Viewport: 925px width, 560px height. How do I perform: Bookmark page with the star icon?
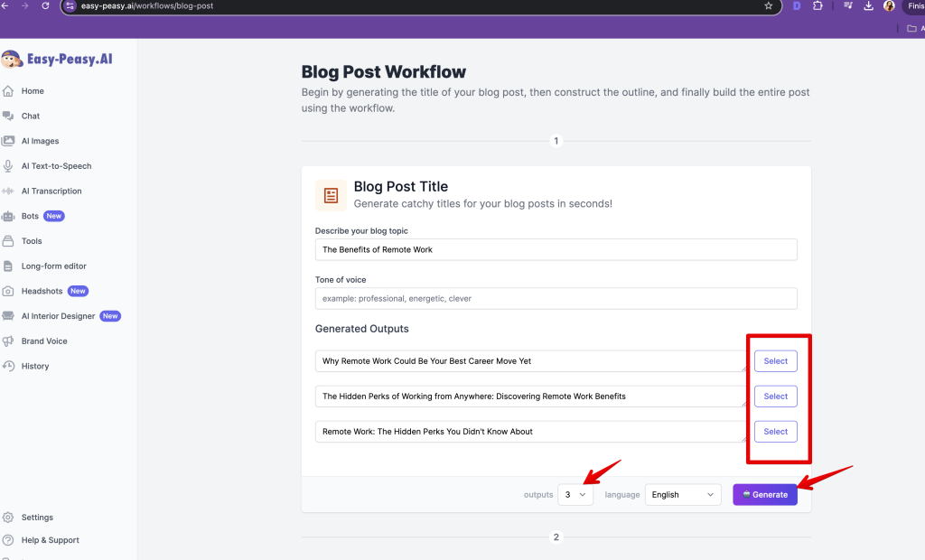pyautogui.click(x=768, y=5)
